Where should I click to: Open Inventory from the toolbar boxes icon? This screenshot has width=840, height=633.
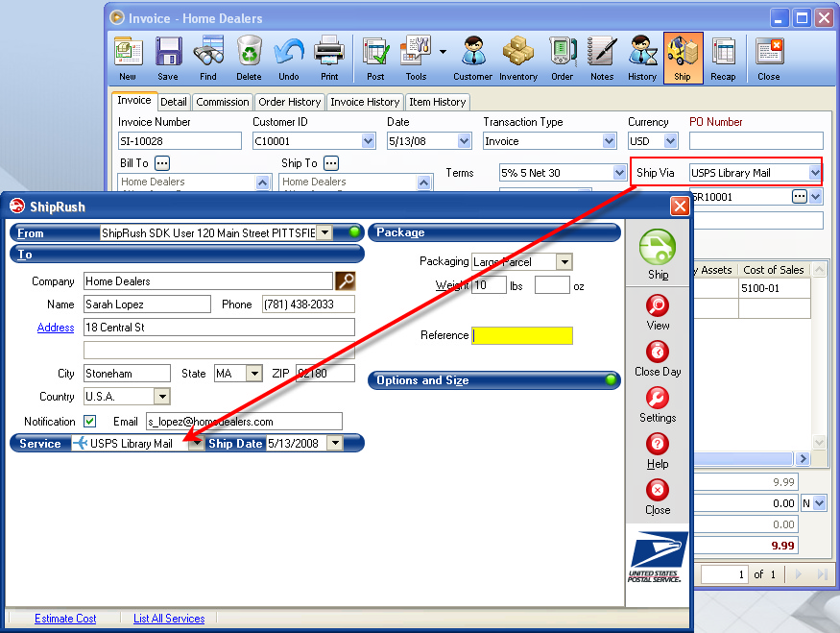(518, 58)
